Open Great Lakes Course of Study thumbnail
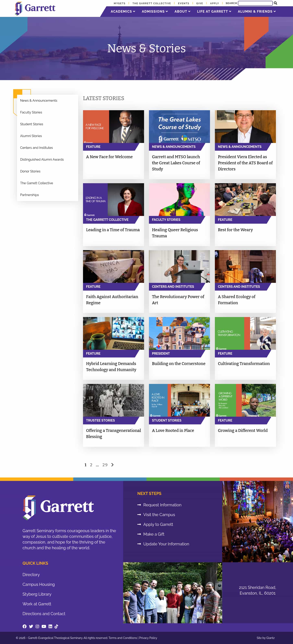The width and height of the screenshot is (293, 644). (x=179, y=126)
